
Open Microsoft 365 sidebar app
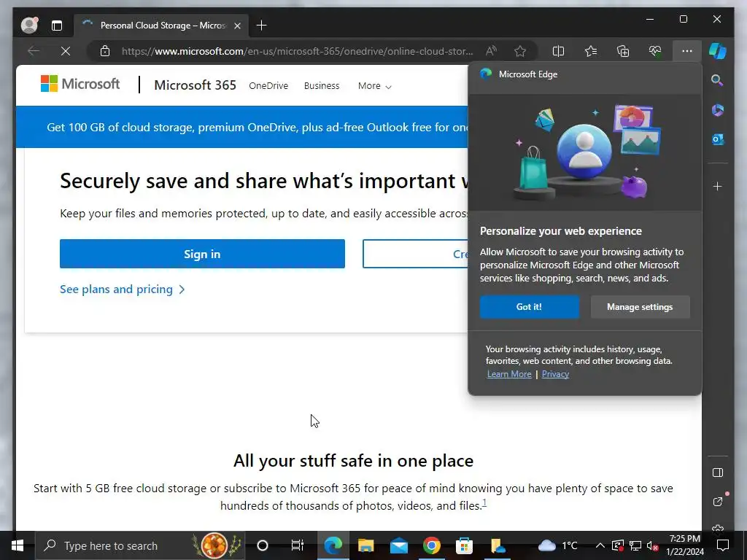click(x=718, y=110)
